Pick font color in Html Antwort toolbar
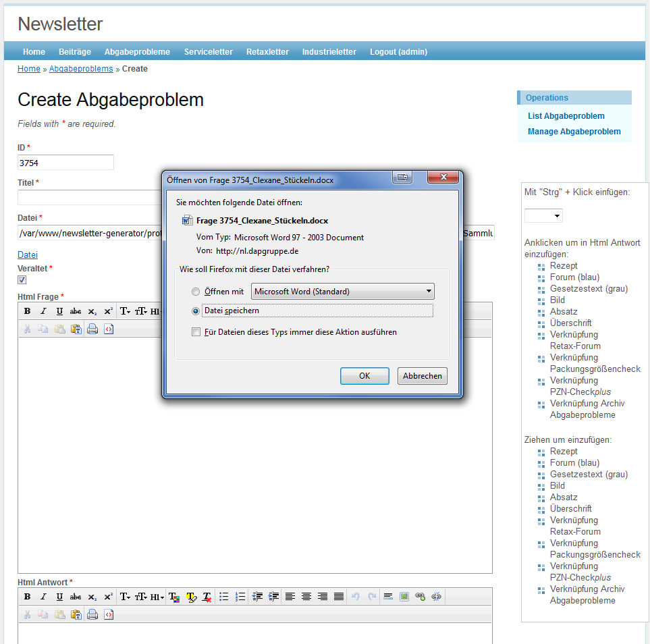Viewport: 650px width, 644px height. (x=174, y=597)
